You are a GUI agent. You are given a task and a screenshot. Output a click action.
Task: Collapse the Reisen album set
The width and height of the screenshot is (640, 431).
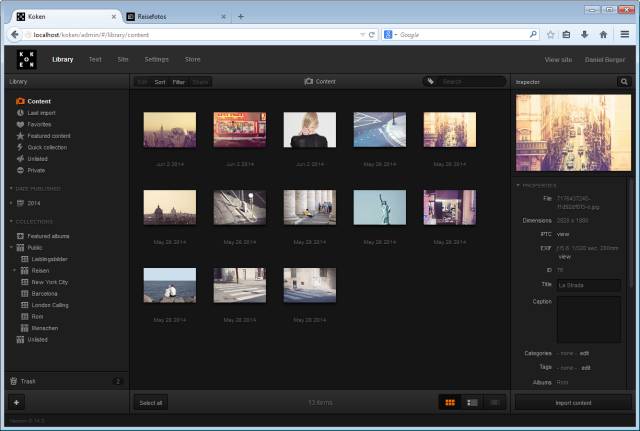point(15,270)
